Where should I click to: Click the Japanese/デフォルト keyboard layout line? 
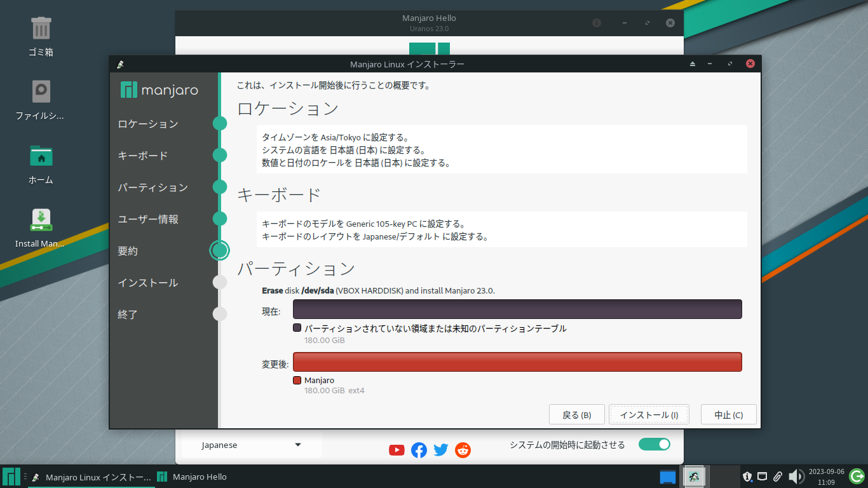(x=376, y=236)
